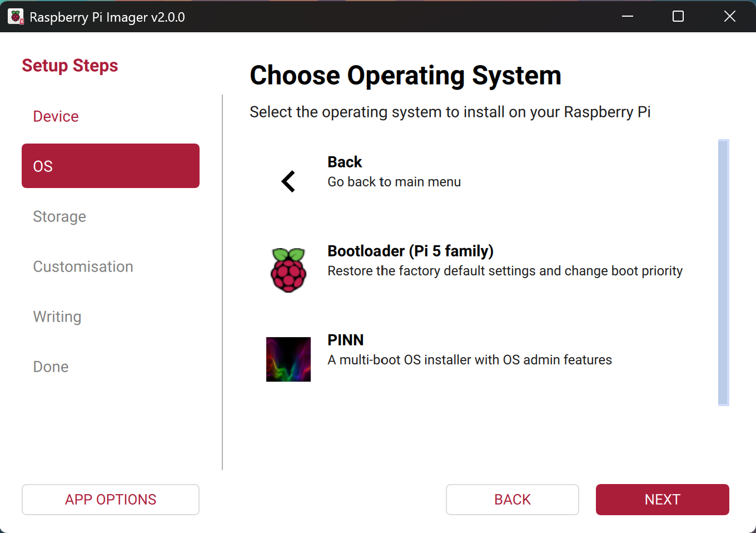This screenshot has width=756, height=533.
Task: Select the OS step in Setup Steps
Action: click(x=110, y=165)
